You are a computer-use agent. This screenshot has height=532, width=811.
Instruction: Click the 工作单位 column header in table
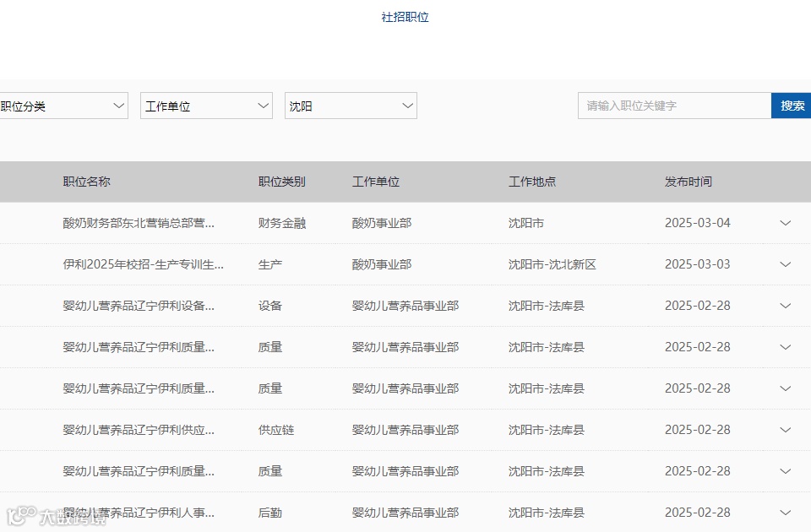(x=375, y=182)
